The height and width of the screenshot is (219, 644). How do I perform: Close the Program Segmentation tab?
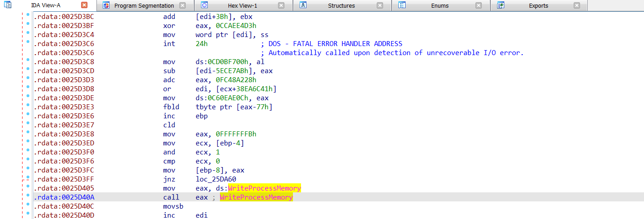pos(183,5)
